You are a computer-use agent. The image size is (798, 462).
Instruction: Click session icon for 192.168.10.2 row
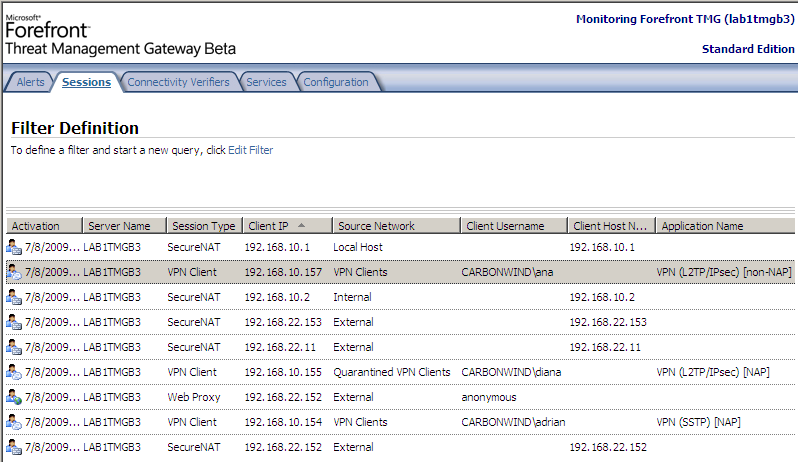(14, 297)
